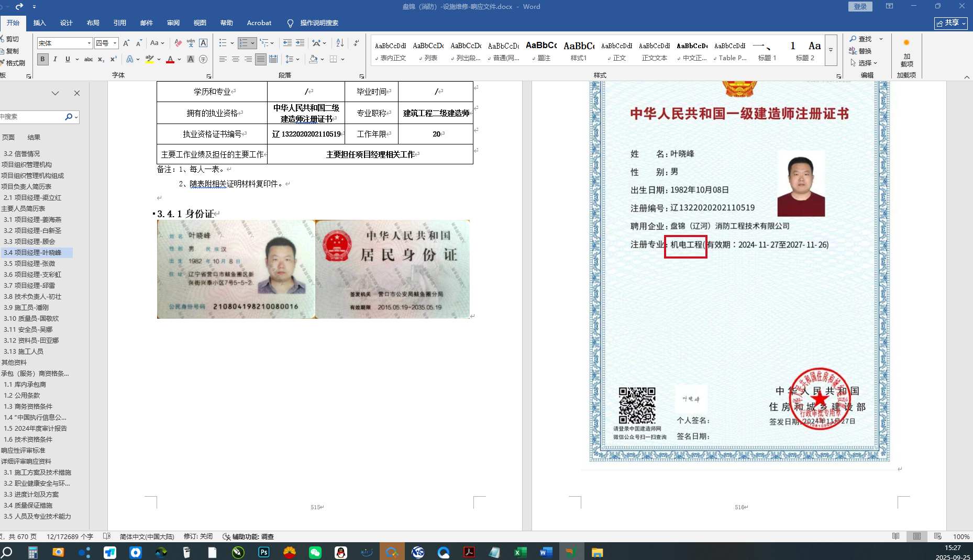Open the 选择 (Select) dropdown
This screenshot has width=973, height=560.
(x=864, y=63)
